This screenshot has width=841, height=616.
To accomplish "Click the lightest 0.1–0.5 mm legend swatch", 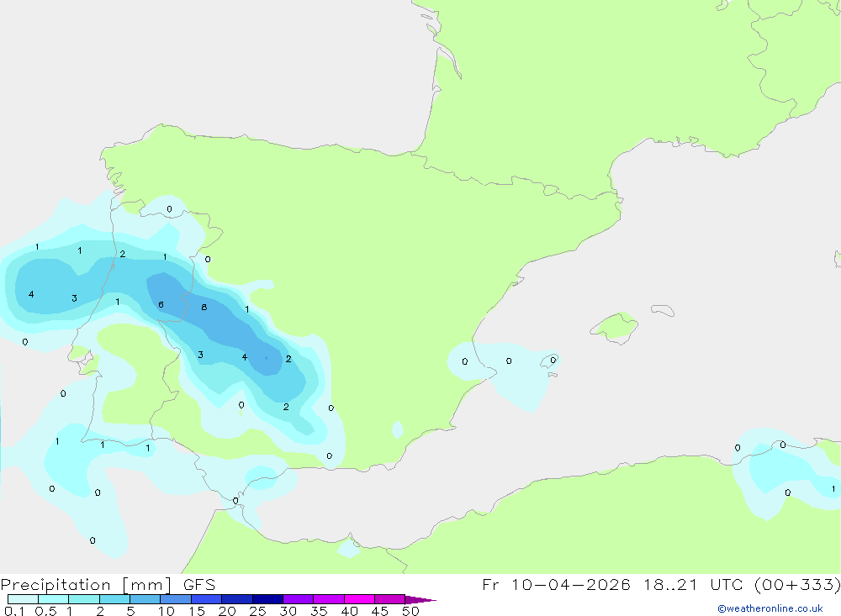I will coord(23,599).
